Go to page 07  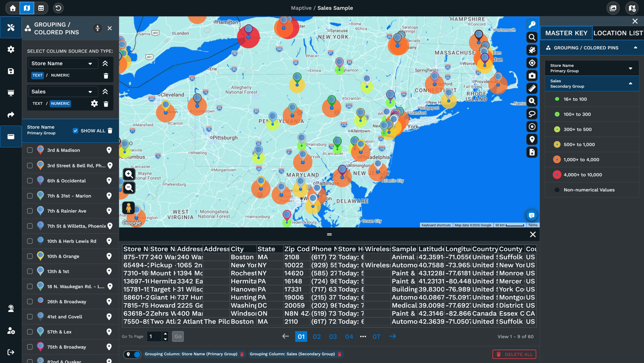pyautogui.click(x=376, y=337)
